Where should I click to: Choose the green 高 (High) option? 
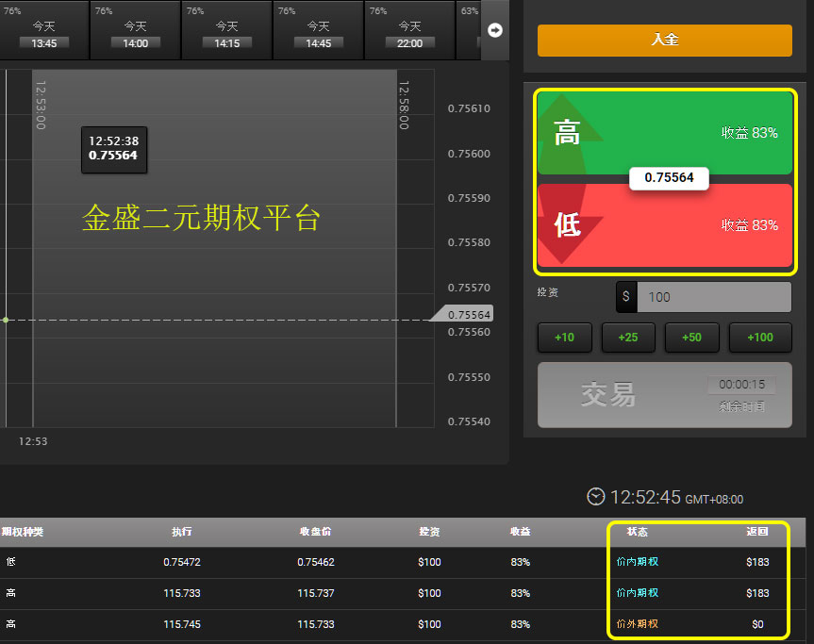pos(664,133)
